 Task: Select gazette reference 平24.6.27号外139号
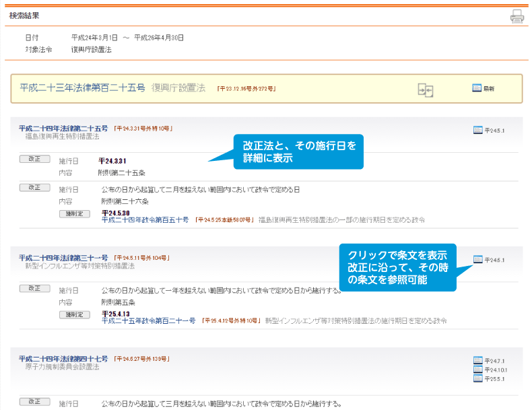pos(141,359)
